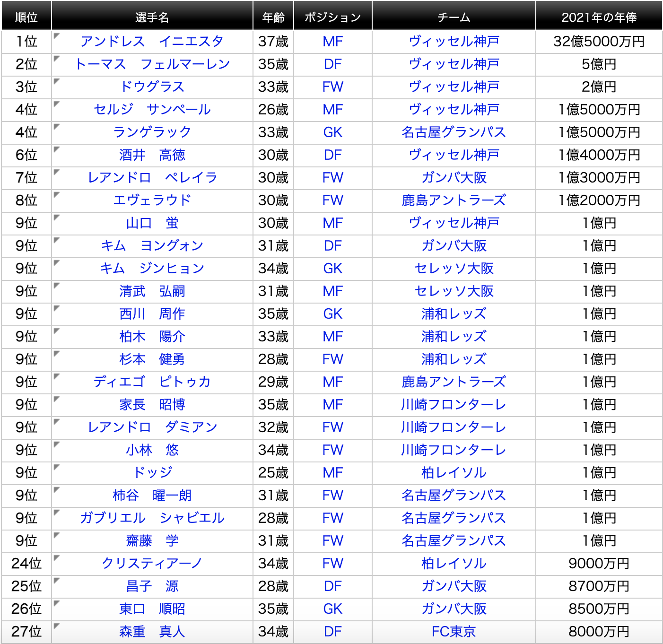Open the セレッソ大阪 link for キム ジンヒョン
Viewport: 663px width, 644px height.
point(454,269)
